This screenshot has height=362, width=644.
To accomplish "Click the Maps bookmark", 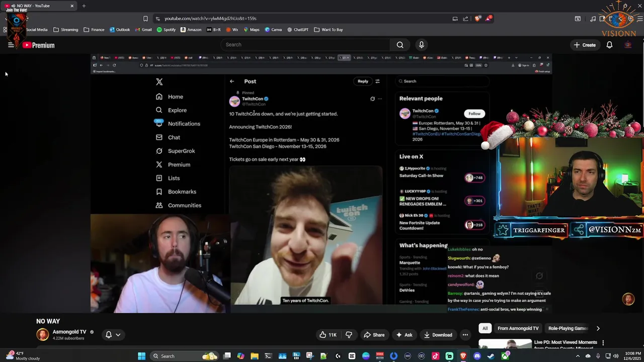I will (x=252, y=30).
